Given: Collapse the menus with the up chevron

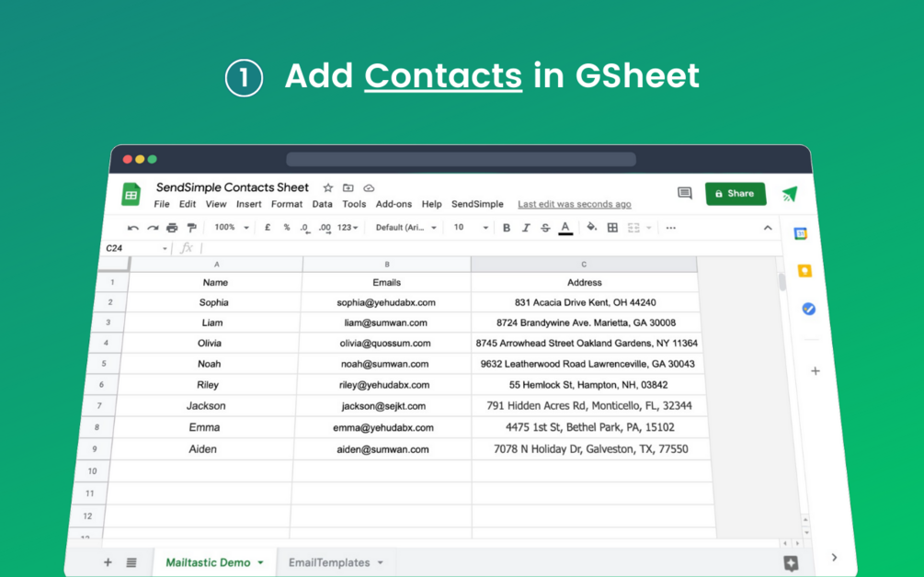Looking at the screenshot, I should pyautogui.click(x=768, y=228).
